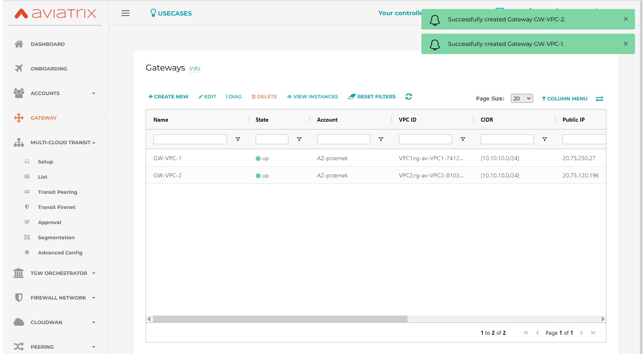Expand the Accounts menu arrow

tap(94, 93)
